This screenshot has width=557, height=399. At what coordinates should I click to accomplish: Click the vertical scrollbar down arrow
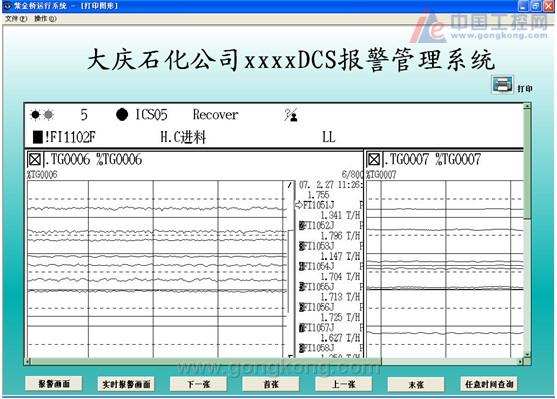pos(527,355)
